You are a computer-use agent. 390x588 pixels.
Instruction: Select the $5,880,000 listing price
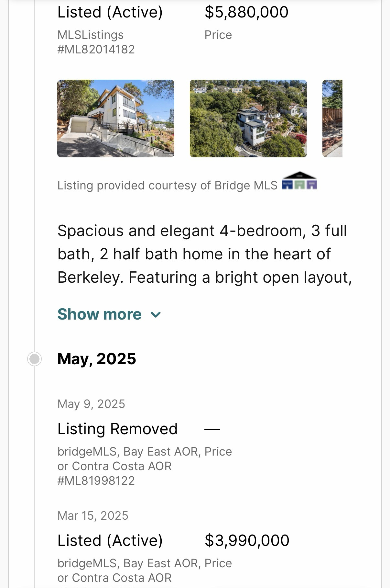[x=246, y=12]
